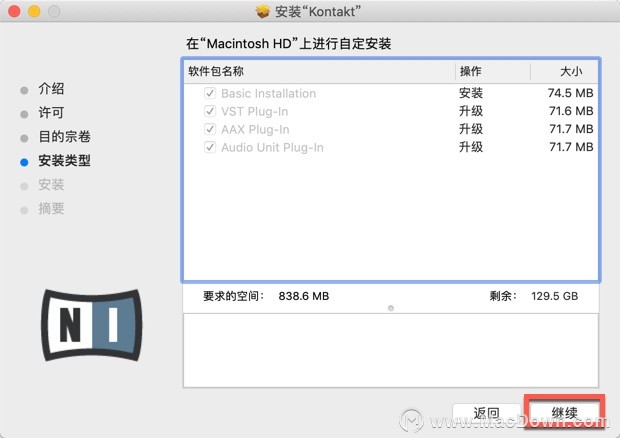The height and width of the screenshot is (438, 620).
Task: Select the 目的宗卷 step in sidebar
Action: pyautogui.click(x=64, y=137)
